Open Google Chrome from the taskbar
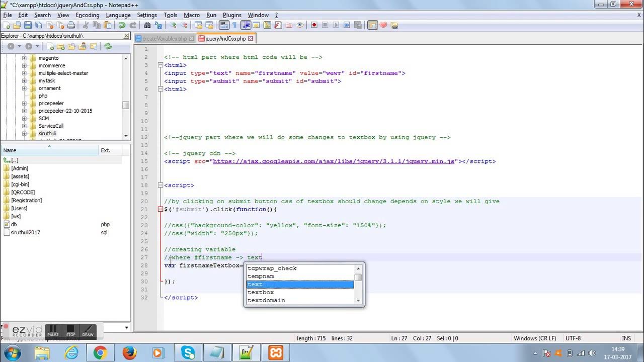The height and width of the screenshot is (362, 644). 100,353
